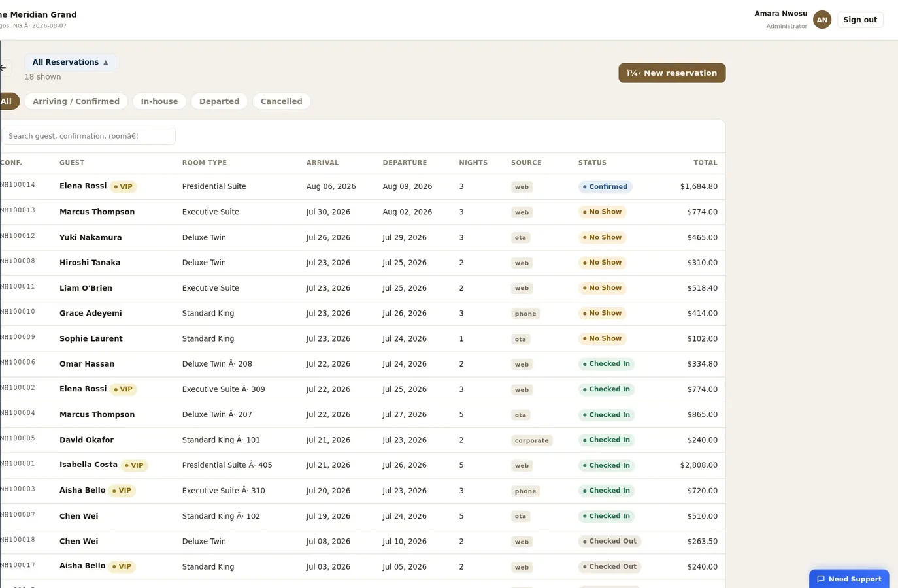Screen dimensions: 898x588
Task: Click the Total column header
Action: tap(705, 163)
